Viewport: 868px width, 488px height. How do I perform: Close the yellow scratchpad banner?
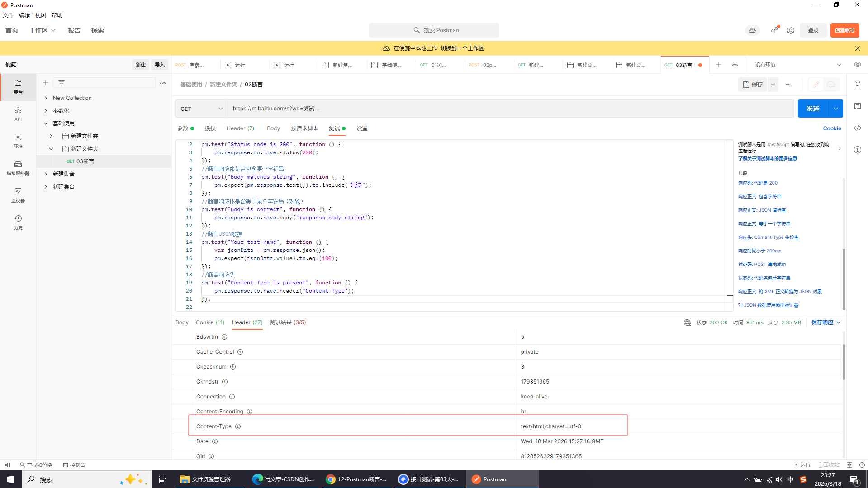858,48
